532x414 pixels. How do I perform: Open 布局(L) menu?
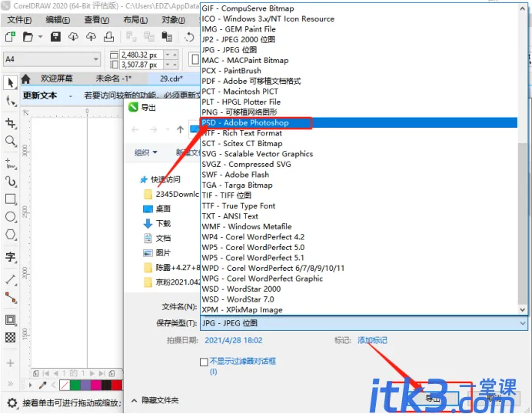point(135,20)
